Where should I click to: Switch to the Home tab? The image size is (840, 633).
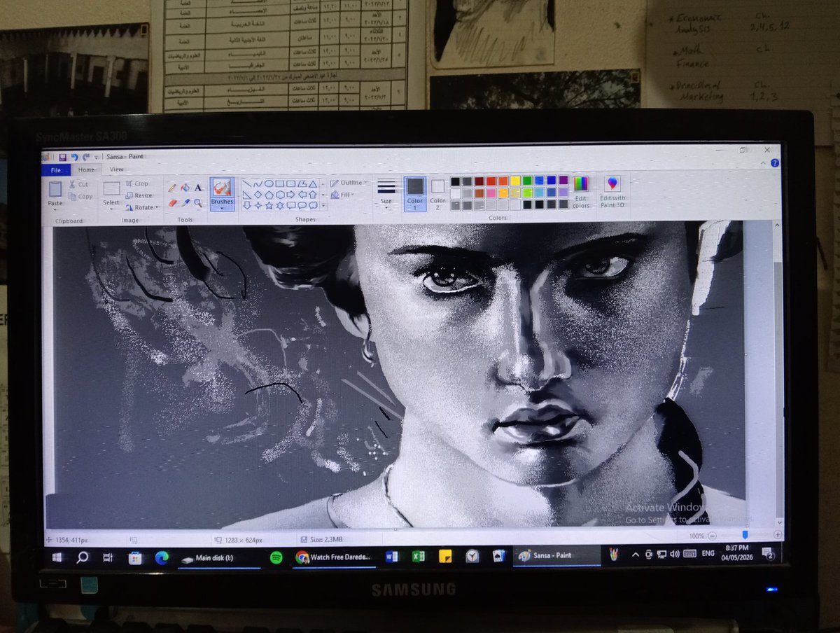click(86, 169)
